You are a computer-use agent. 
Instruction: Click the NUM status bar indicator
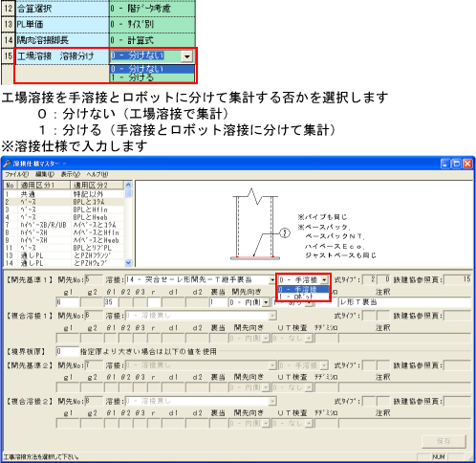click(x=439, y=457)
